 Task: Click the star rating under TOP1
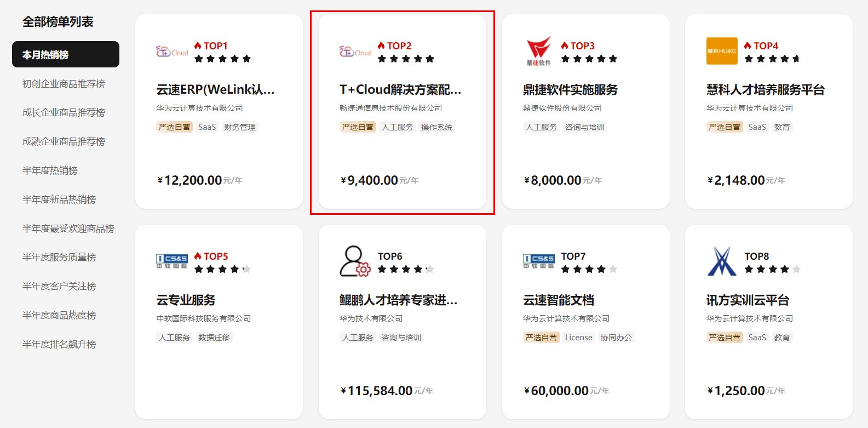(223, 59)
